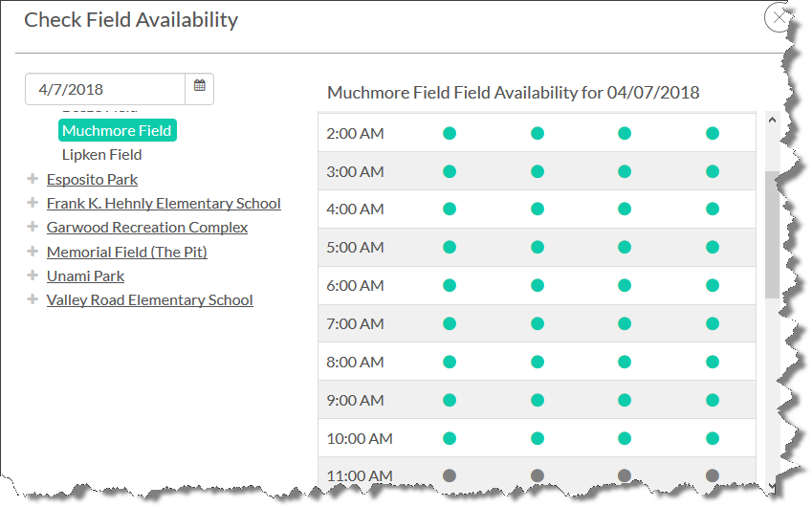
Task: Click the first gray dot at 11:00 AM
Action: coord(450,475)
